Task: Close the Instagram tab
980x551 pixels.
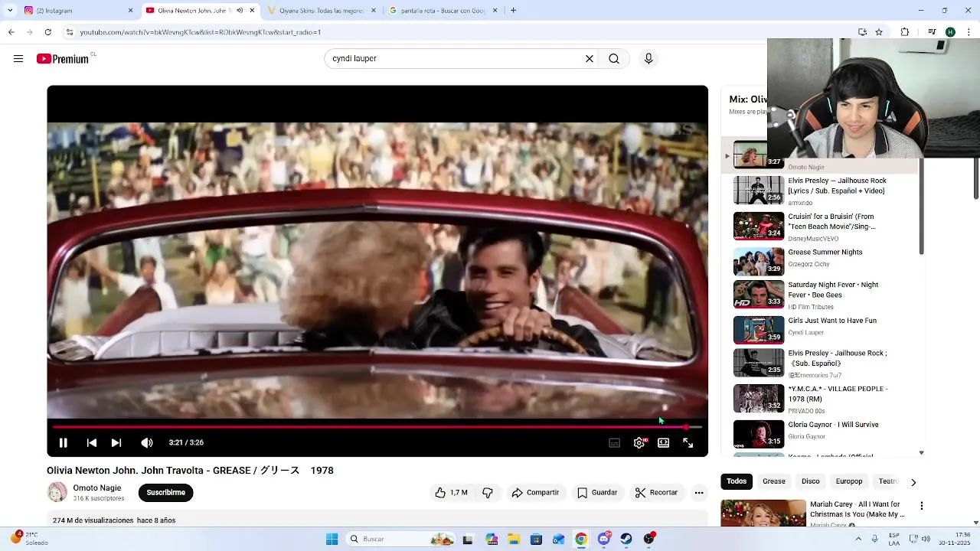Action: (x=130, y=11)
